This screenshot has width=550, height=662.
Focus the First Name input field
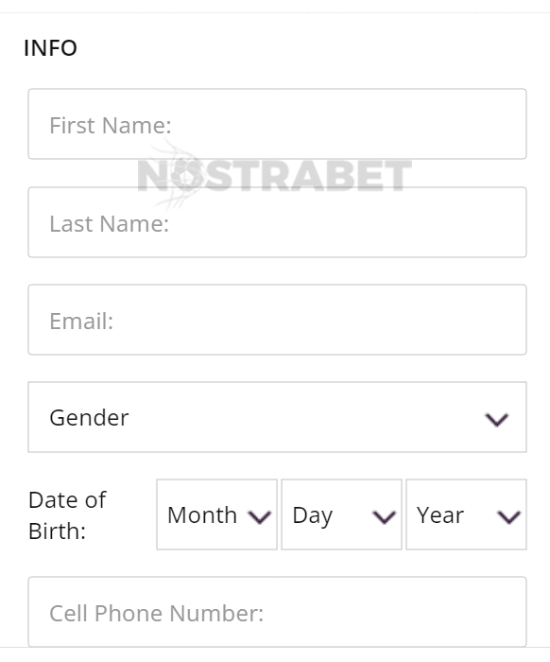click(277, 124)
